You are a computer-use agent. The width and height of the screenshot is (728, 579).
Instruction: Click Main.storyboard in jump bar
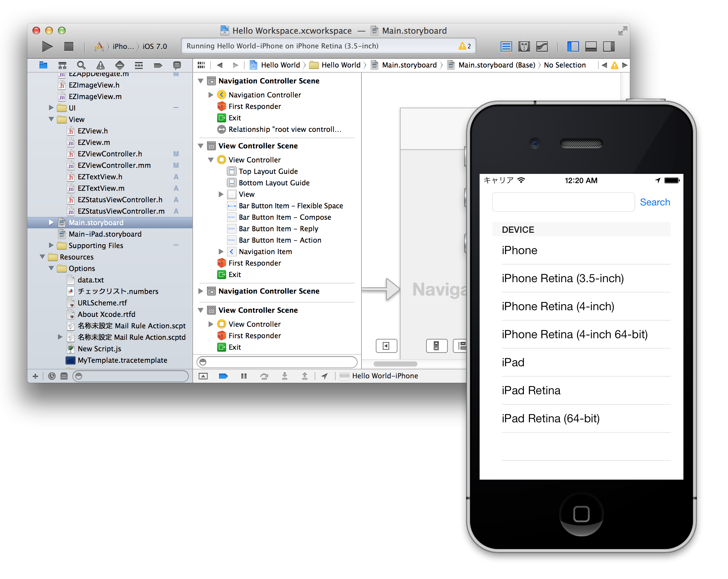point(404,65)
